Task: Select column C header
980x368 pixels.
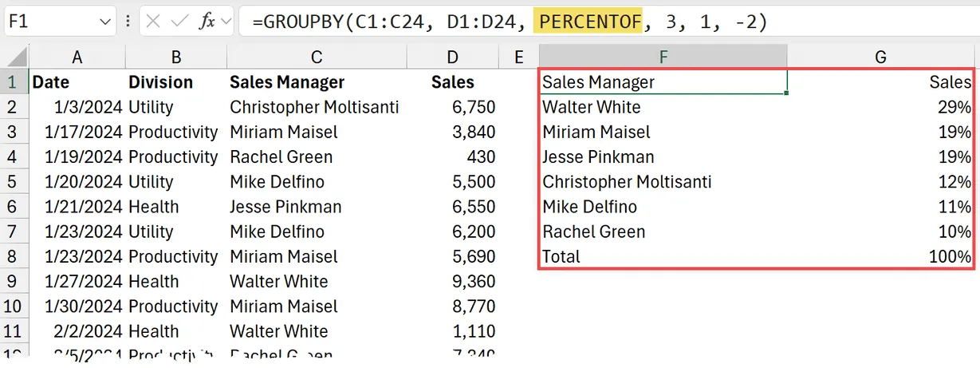Action: (316, 57)
